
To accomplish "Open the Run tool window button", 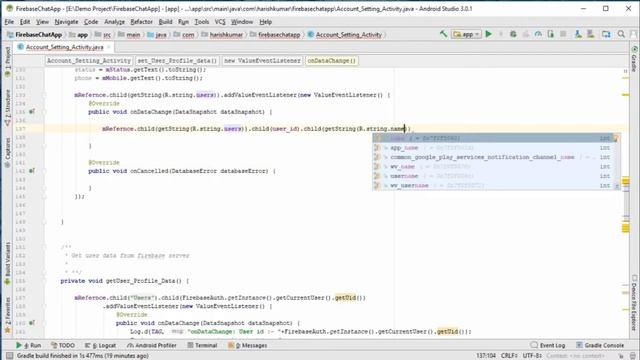I will click(x=28, y=345).
